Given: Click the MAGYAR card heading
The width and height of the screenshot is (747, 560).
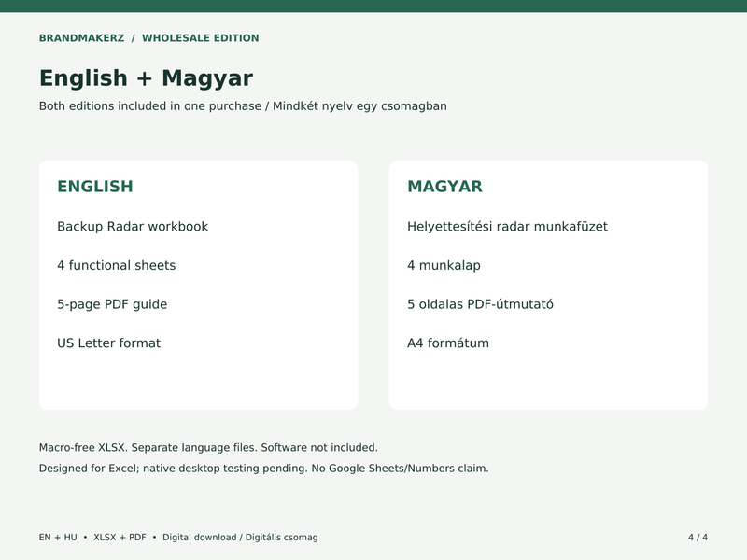Looking at the screenshot, I should 444,186.
